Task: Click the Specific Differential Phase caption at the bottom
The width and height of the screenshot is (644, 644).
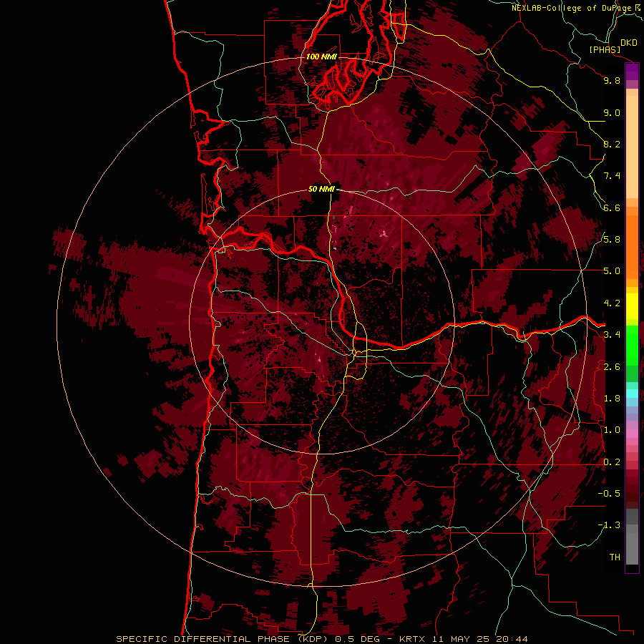Action: click(x=321, y=639)
